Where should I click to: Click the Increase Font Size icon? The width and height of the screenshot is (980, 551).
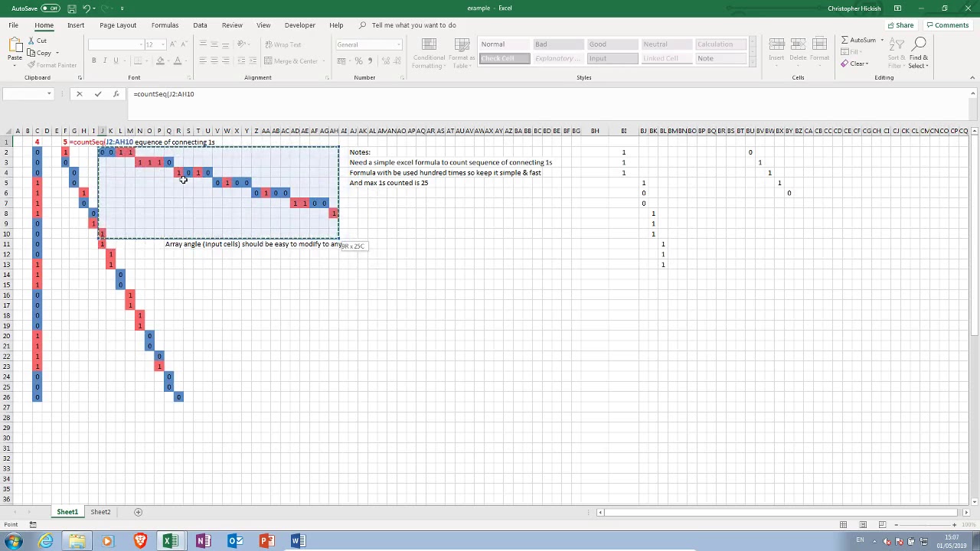click(173, 44)
